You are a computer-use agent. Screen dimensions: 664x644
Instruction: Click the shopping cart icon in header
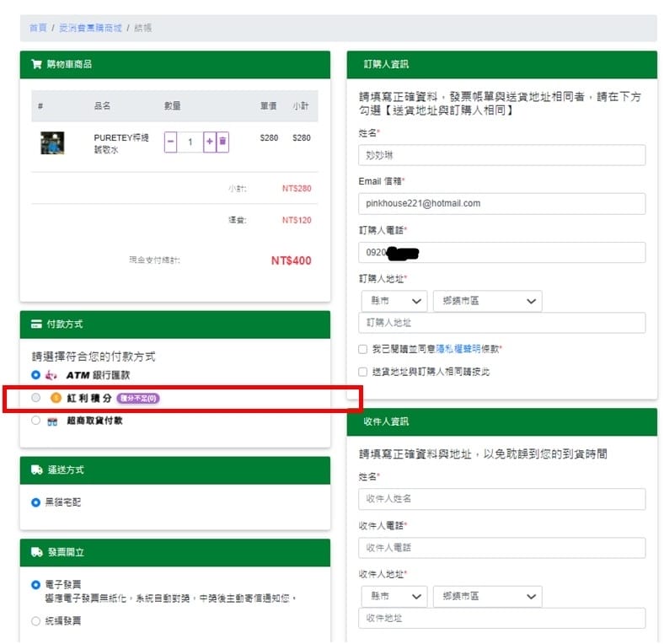pyautogui.click(x=36, y=64)
